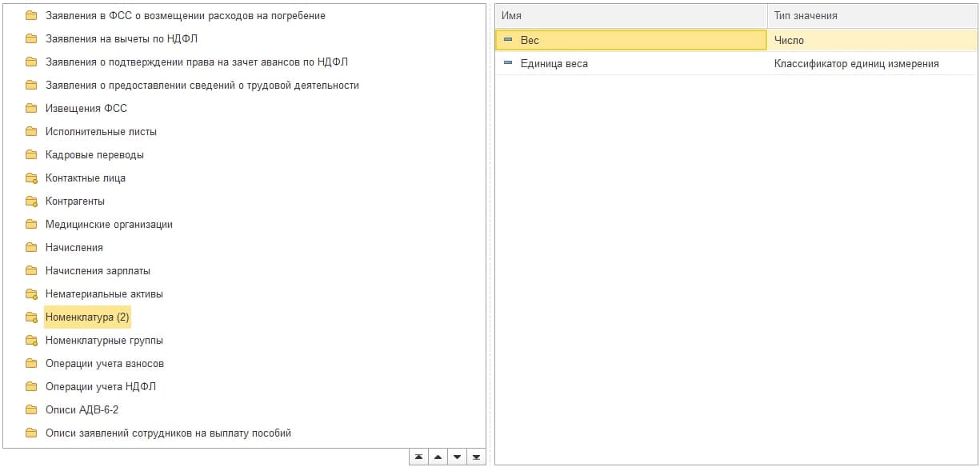980x467 pixels.
Task: Select the Номенклатурные группы folder
Action: 104,341
